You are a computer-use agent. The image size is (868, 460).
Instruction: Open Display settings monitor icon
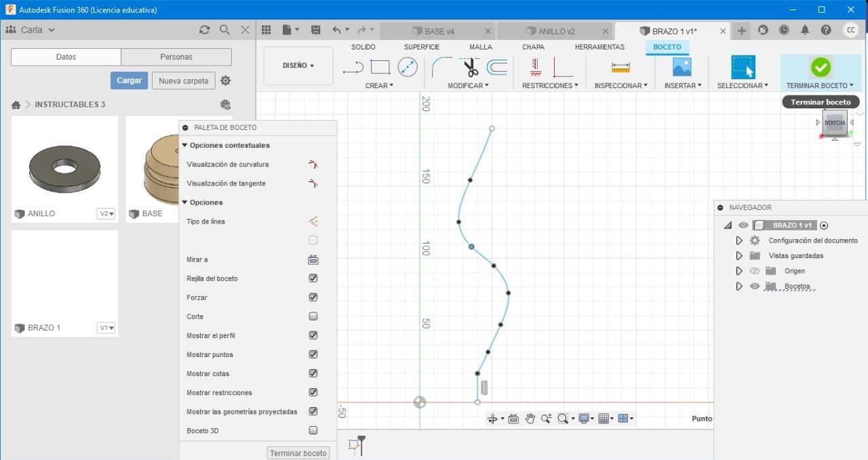(583, 419)
